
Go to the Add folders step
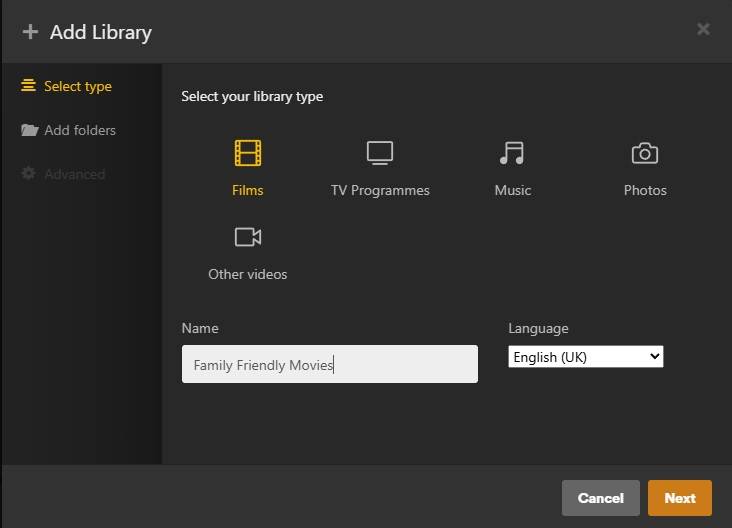[80, 130]
